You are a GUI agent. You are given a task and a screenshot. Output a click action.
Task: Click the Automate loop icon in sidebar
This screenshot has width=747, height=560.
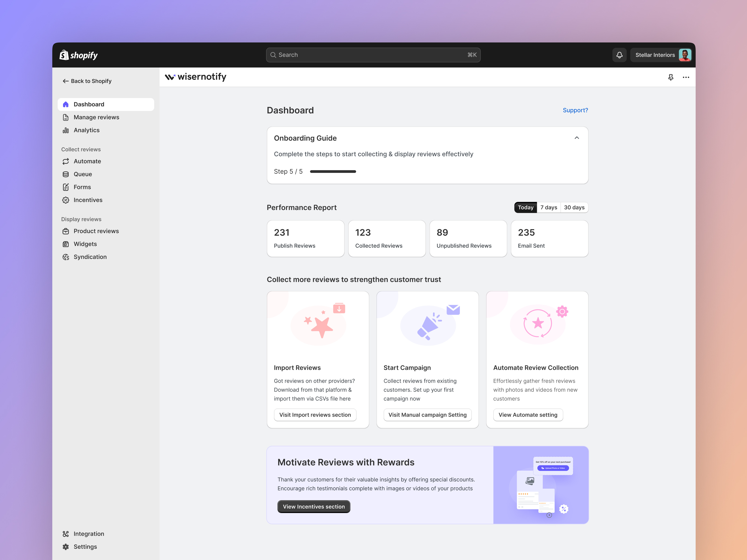click(66, 161)
